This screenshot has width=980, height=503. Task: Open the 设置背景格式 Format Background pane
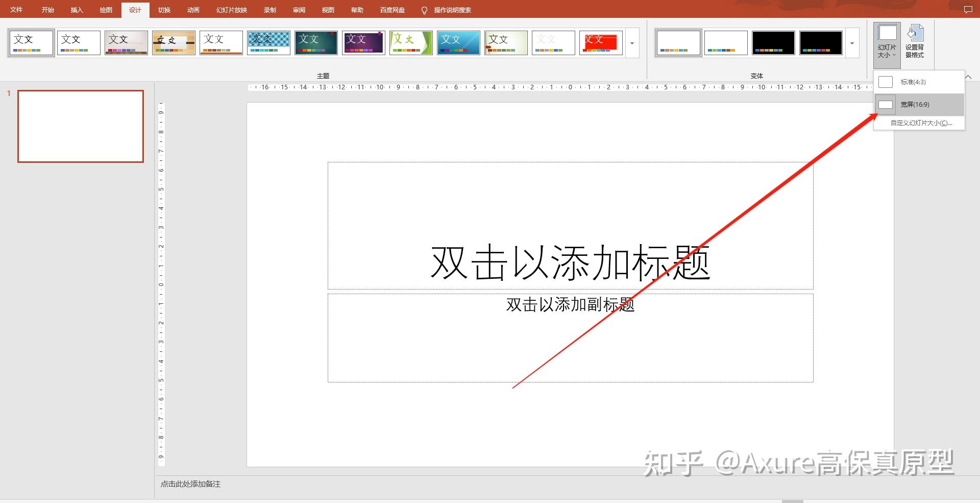[916, 43]
